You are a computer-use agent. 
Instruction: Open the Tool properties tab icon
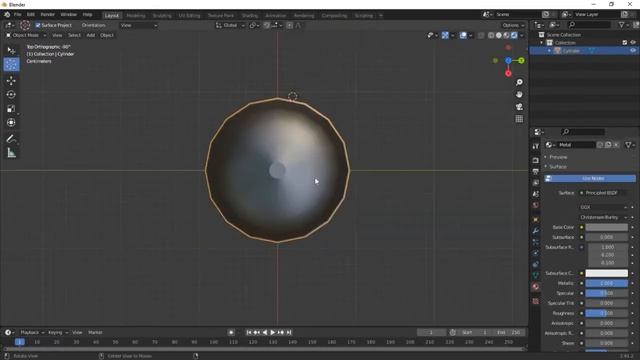(536, 146)
